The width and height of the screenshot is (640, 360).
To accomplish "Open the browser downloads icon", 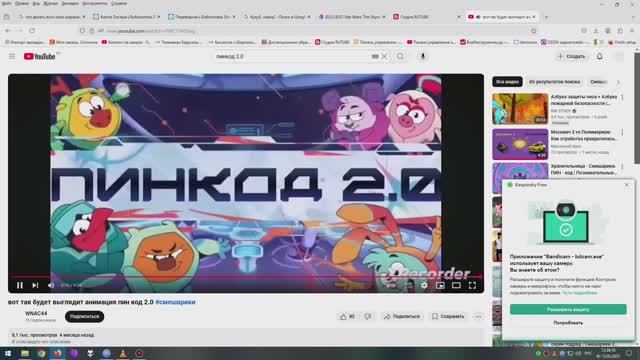I will click(596, 31).
